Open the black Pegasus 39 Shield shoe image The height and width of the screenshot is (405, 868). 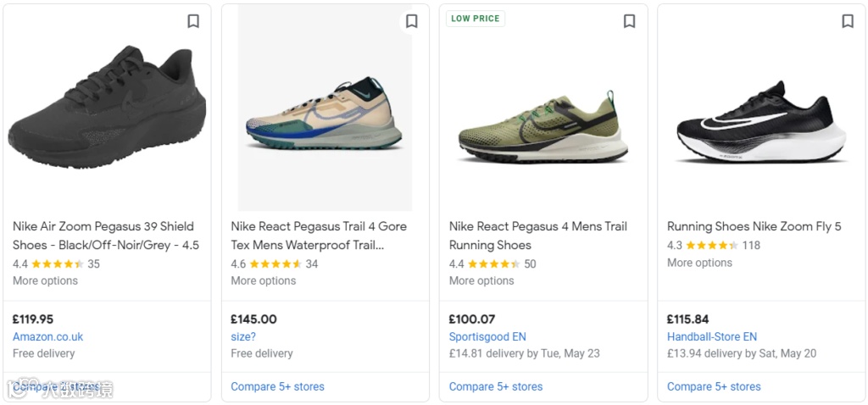107,110
